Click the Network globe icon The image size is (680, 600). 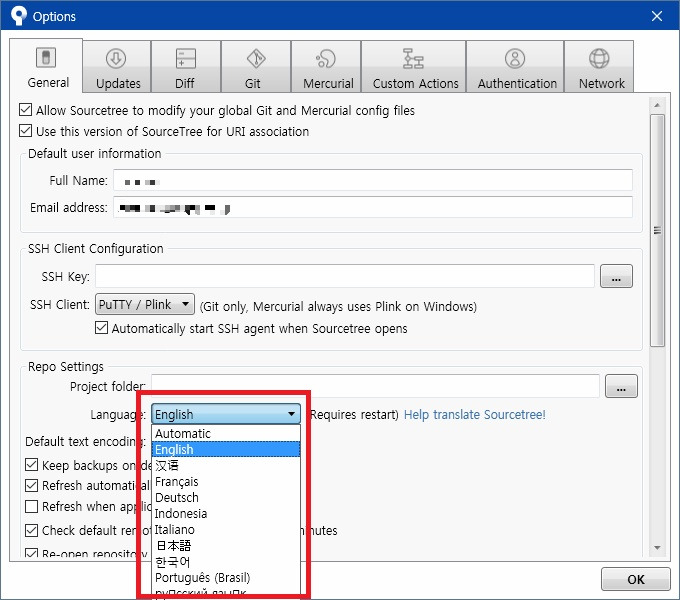599,59
